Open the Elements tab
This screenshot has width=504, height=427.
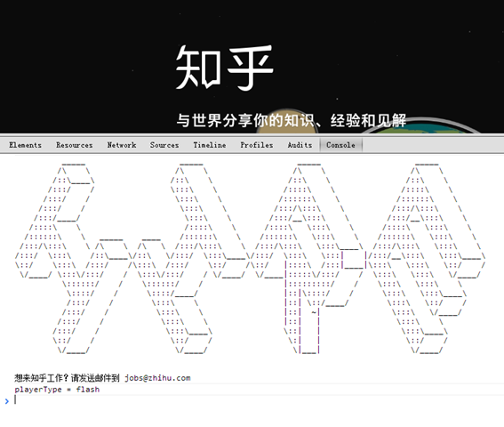(x=26, y=145)
